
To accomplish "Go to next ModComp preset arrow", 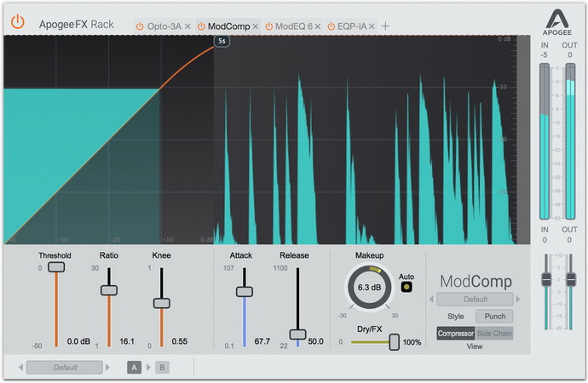I will tap(518, 299).
